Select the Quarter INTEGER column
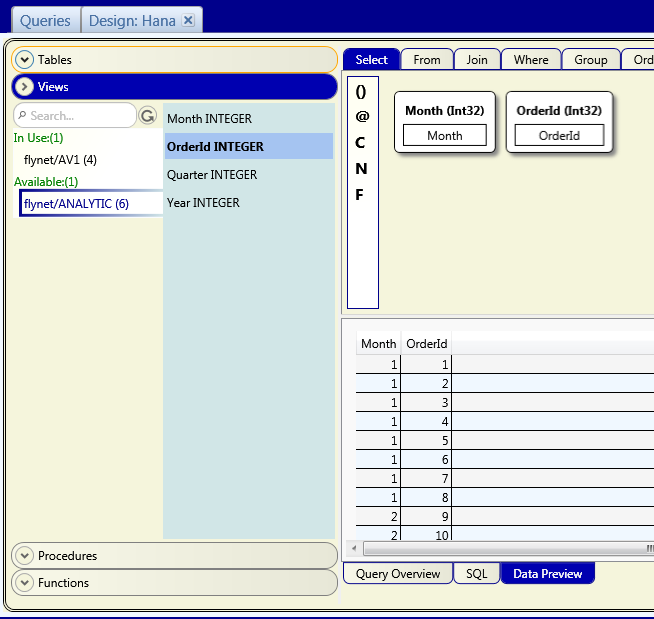 pos(249,174)
